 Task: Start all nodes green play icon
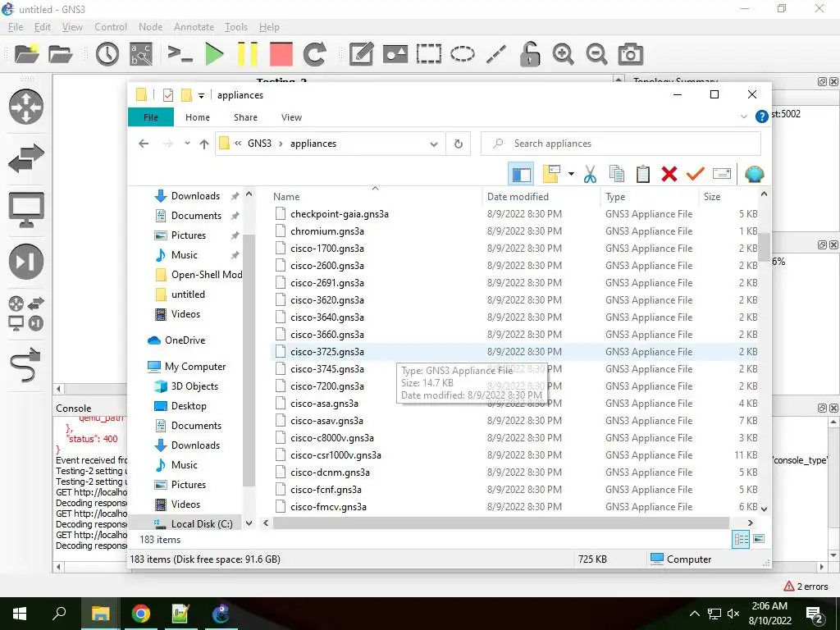click(x=214, y=54)
